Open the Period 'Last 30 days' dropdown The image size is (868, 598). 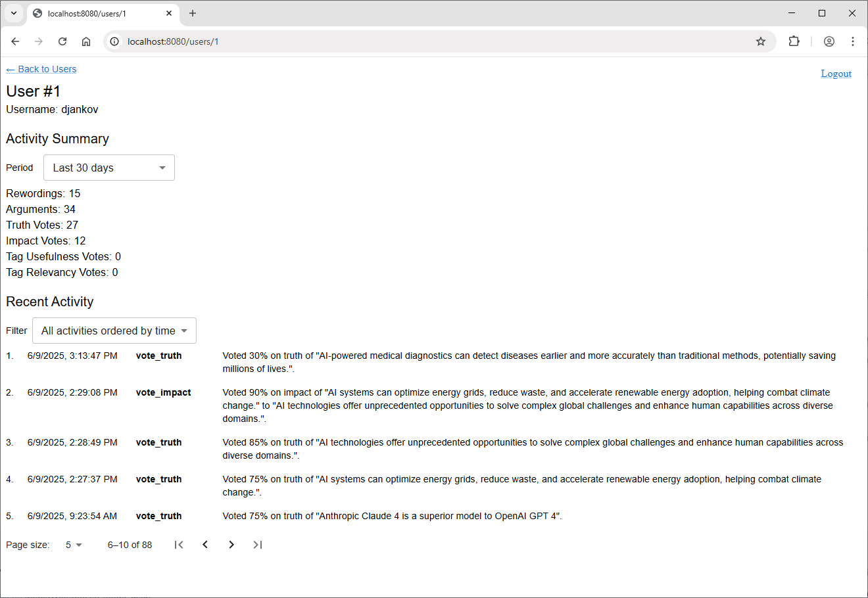point(109,168)
